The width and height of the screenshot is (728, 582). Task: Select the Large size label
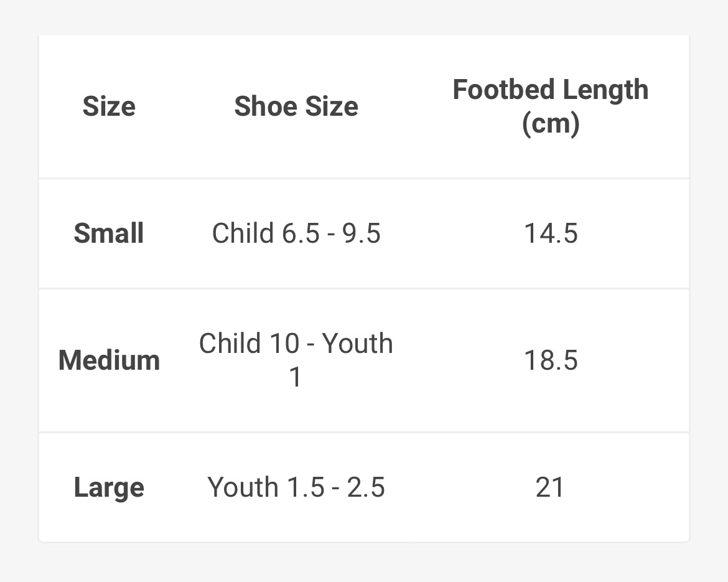click(109, 487)
